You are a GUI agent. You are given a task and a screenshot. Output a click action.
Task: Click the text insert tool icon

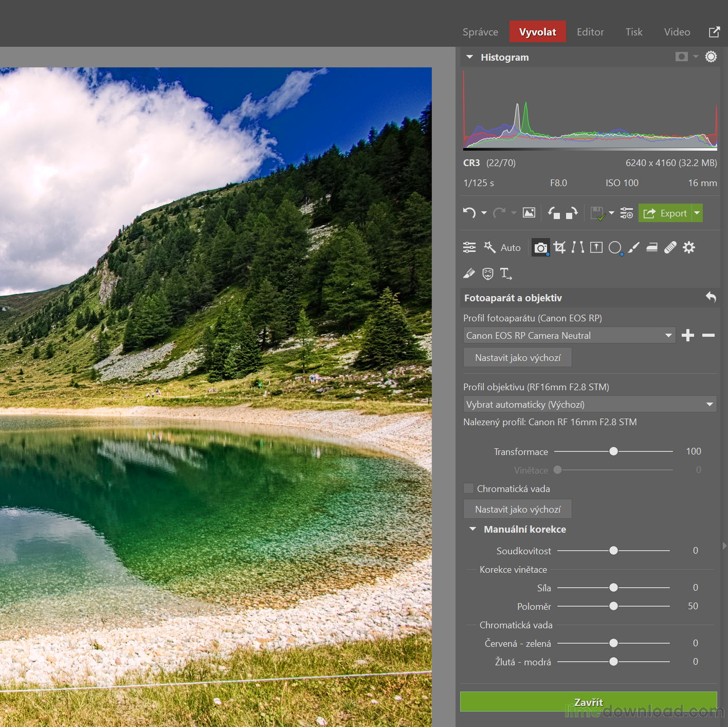coord(506,274)
